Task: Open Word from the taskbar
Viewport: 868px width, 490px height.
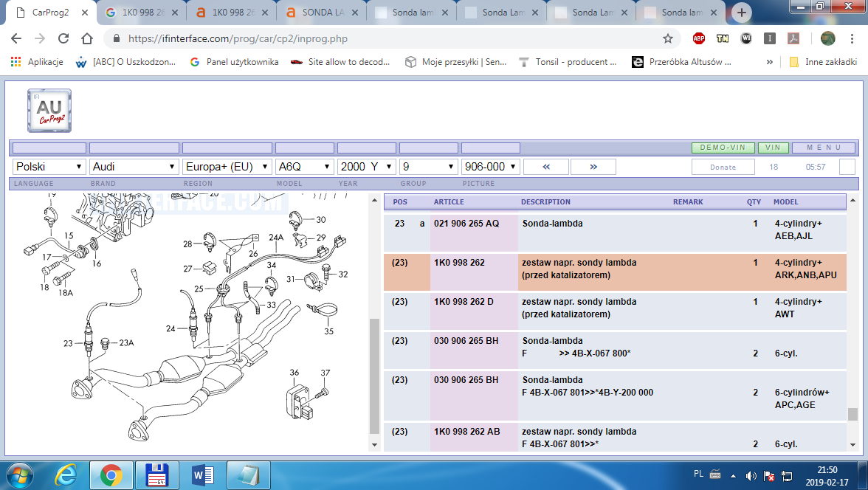Action: click(202, 475)
